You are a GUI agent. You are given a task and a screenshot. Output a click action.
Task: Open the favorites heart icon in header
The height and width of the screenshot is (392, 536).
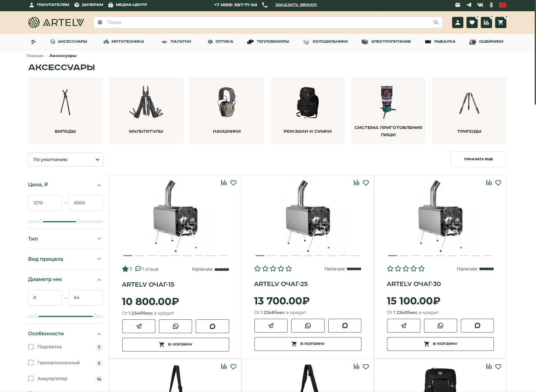(x=472, y=22)
